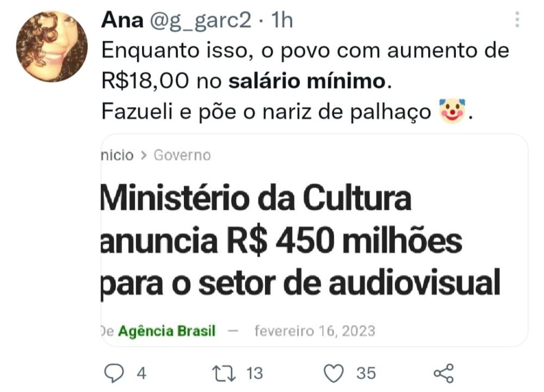Click the Inicio breadcrumb
The width and height of the screenshot is (544, 392).
117,155
